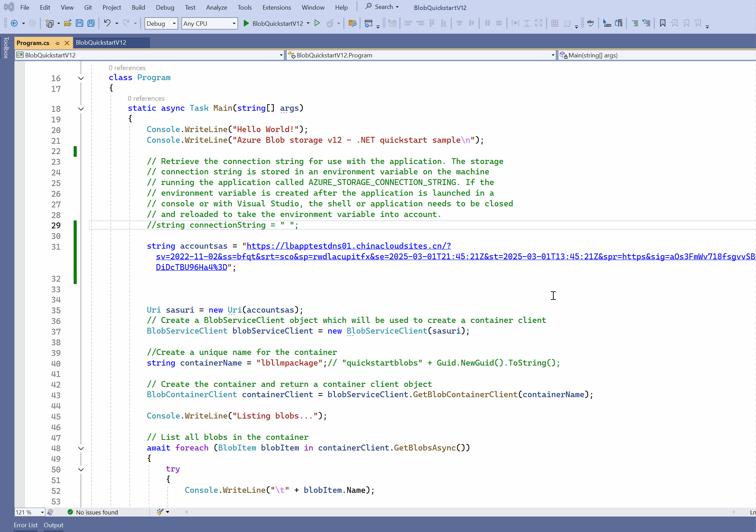Toggle a bookmark with the bookmark icon
756x532 pixels.
click(662, 23)
